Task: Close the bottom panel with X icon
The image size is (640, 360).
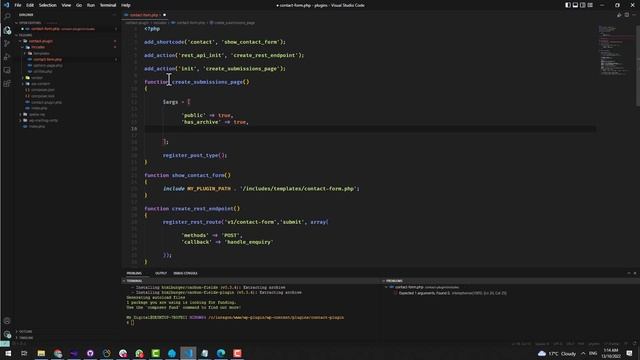Action: point(635,273)
